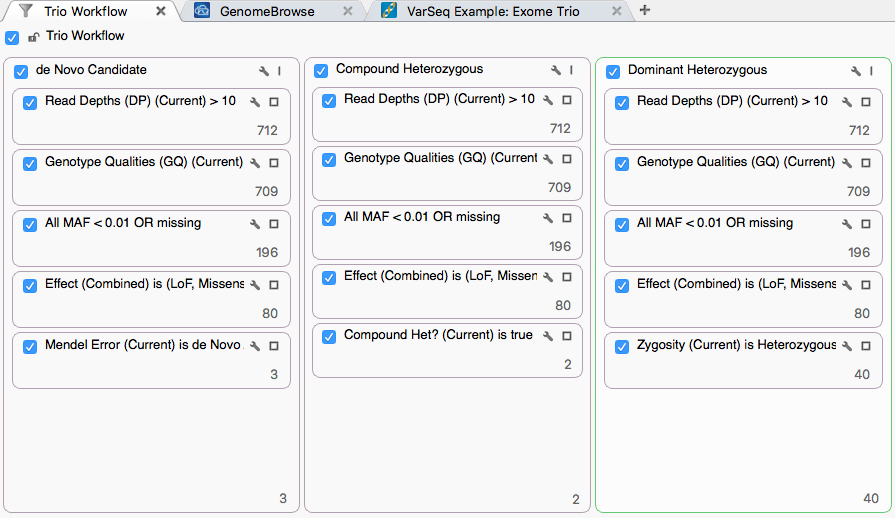895x518 pixels.
Task: Click the de Novo Candidate total count 3
Action: pos(283,499)
